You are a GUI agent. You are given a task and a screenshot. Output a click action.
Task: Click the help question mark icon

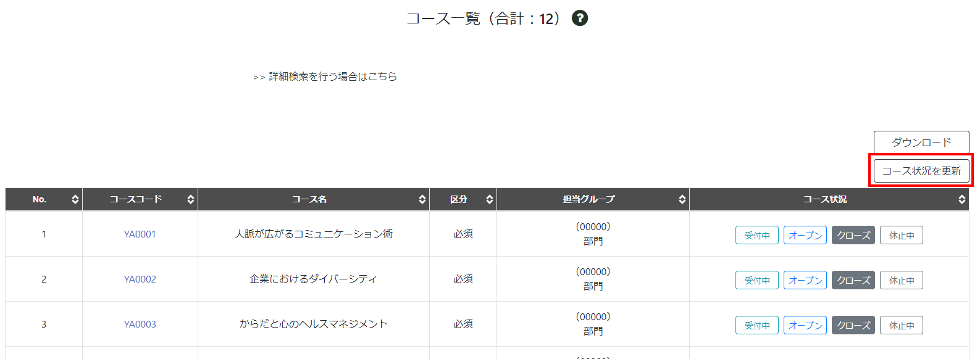pyautogui.click(x=579, y=19)
